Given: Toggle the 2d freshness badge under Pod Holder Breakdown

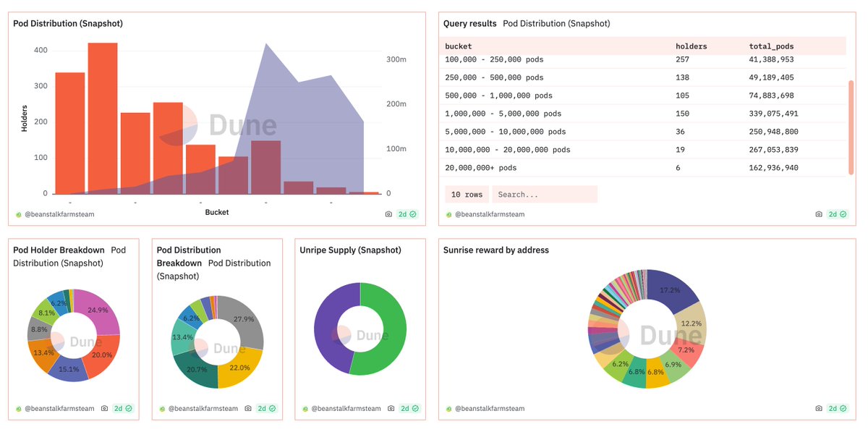Looking at the screenshot, I should [118, 408].
